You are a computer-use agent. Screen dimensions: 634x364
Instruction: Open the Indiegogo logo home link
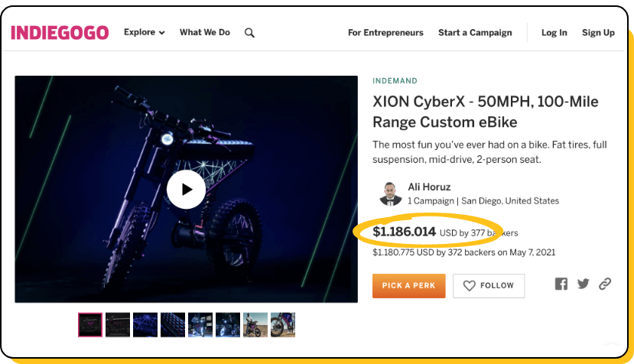coord(60,33)
